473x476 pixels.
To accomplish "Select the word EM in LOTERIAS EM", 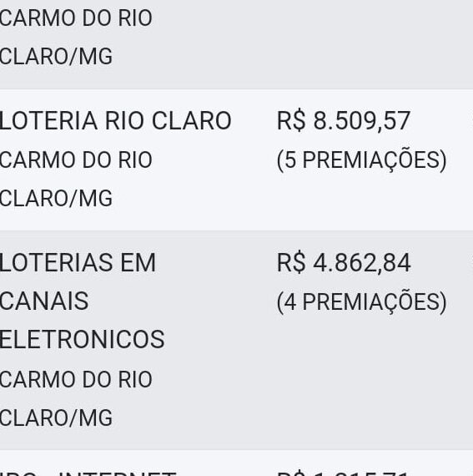I will 138,262.
